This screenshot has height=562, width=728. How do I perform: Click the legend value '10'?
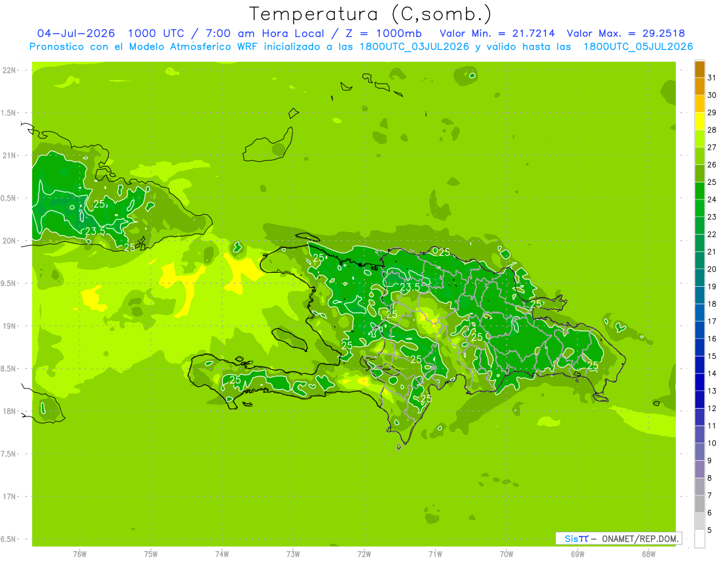click(x=712, y=443)
